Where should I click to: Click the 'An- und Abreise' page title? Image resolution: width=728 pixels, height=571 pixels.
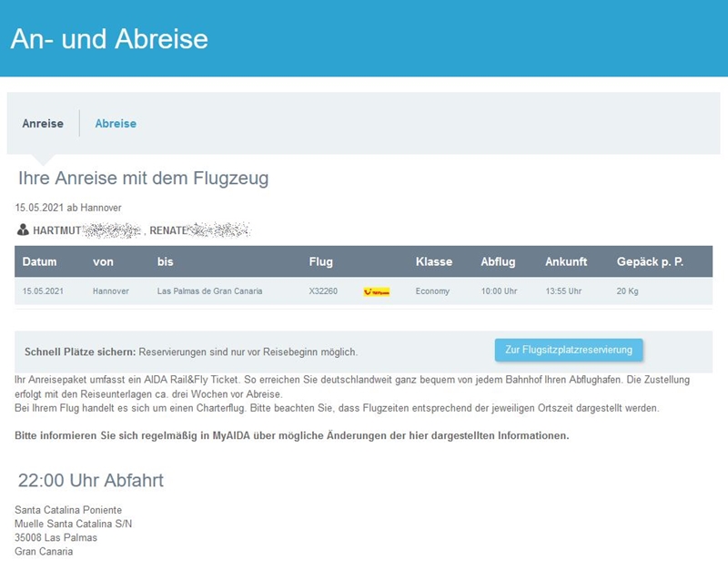click(109, 39)
